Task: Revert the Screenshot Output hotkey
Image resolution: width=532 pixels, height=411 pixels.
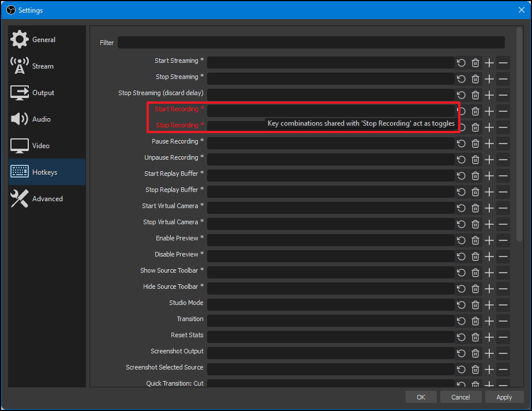Action: [x=461, y=351]
